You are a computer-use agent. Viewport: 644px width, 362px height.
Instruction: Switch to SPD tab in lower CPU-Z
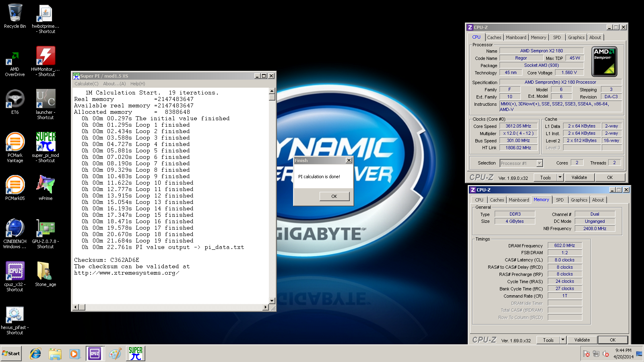coord(560,200)
